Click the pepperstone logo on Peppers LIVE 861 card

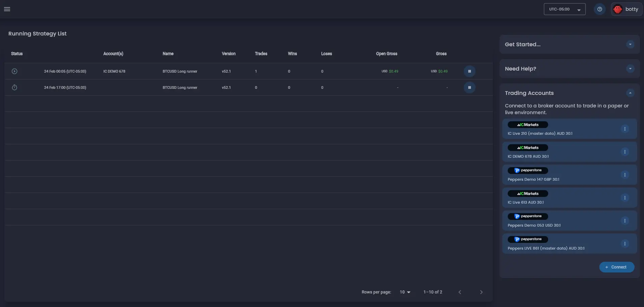(528, 239)
